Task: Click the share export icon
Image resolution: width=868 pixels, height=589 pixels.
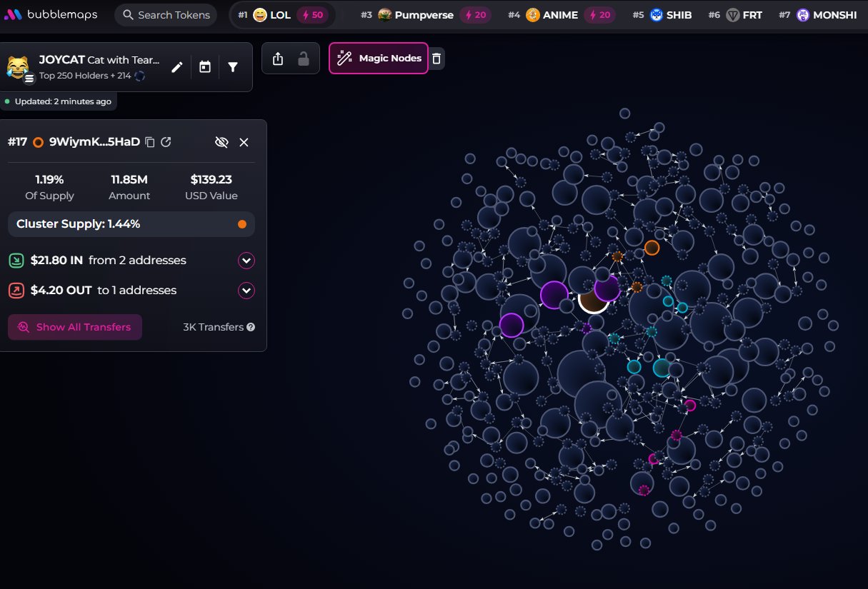Action: pyautogui.click(x=279, y=59)
